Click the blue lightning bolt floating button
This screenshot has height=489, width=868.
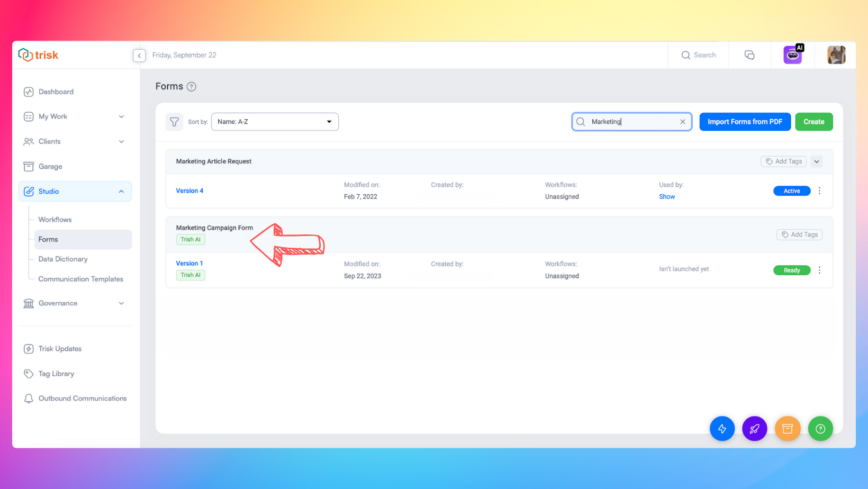722,429
